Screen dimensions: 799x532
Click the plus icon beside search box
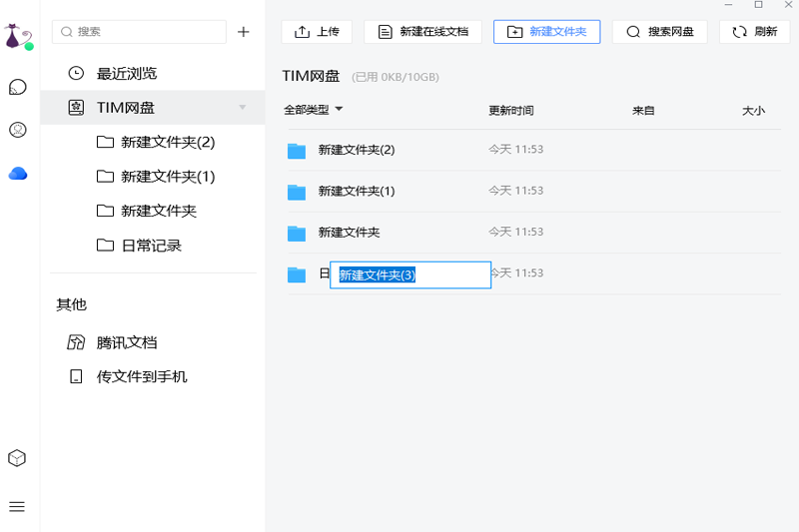tap(244, 32)
